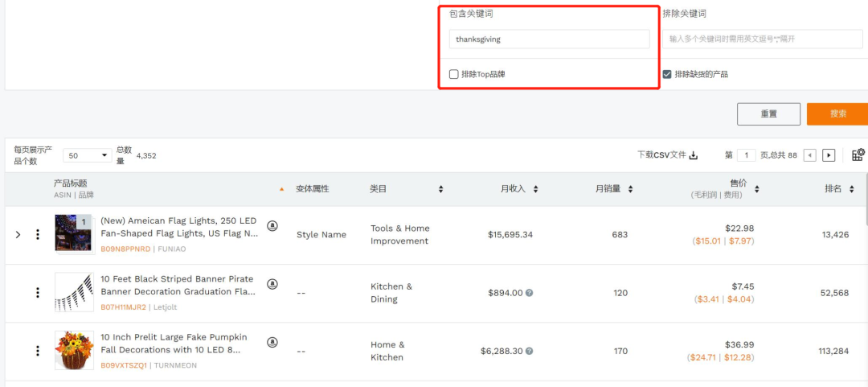The width and height of the screenshot is (868, 387).
Task: Click the orange 搜索 button
Action: (837, 113)
